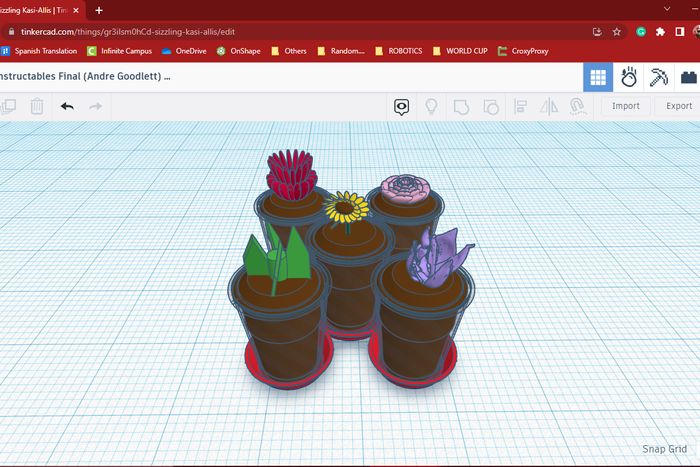The image size is (700, 467).
Task: Click the Export button
Action: pos(678,106)
